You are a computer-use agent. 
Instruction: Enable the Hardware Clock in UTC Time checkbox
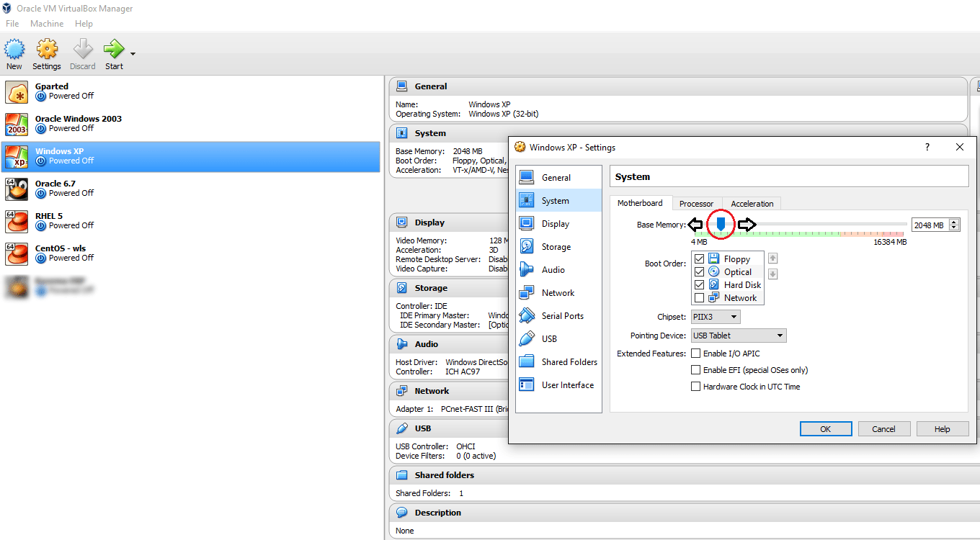(696, 387)
